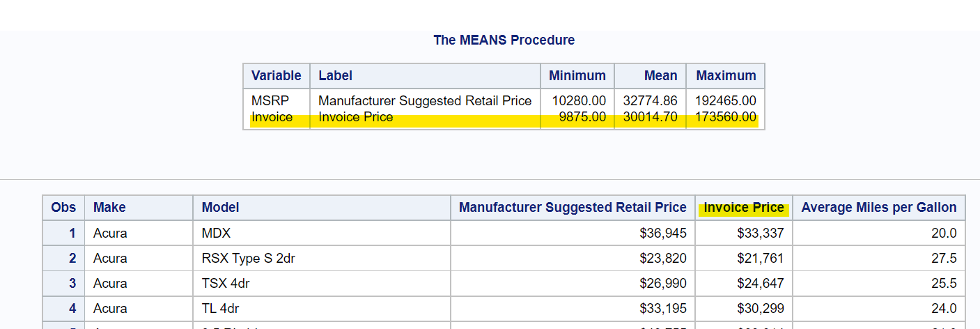Click the $30,299 invoice price cell
This screenshot has height=329, width=980.
(x=761, y=308)
